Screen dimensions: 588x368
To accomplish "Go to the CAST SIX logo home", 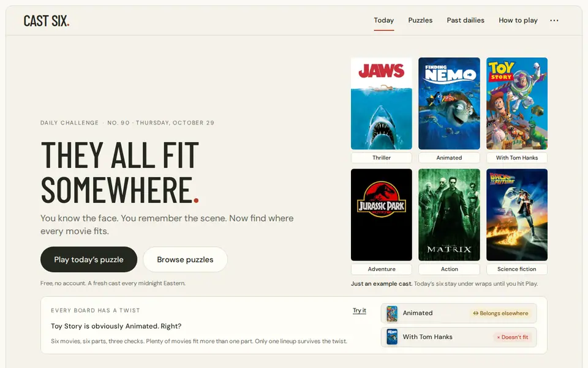I will pyautogui.click(x=47, y=21).
